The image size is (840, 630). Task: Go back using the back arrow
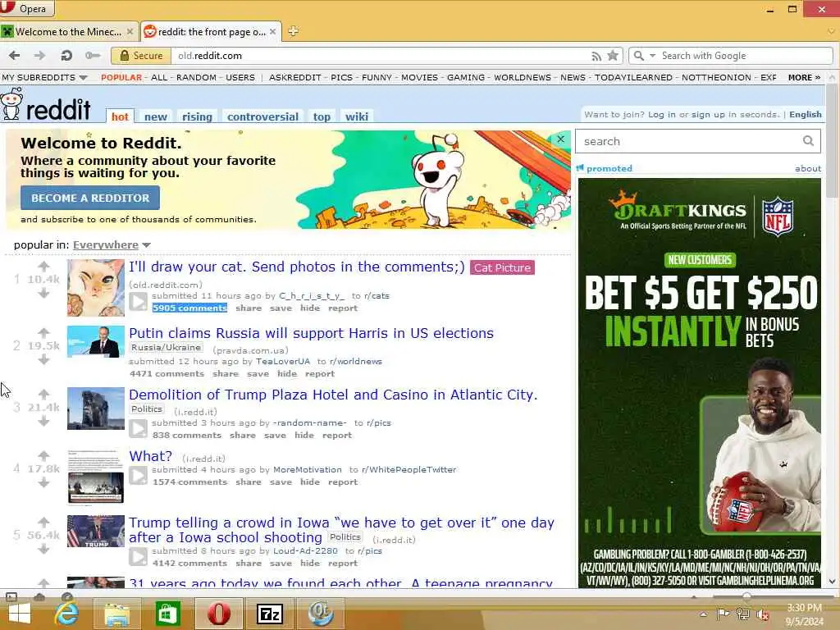tap(15, 55)
